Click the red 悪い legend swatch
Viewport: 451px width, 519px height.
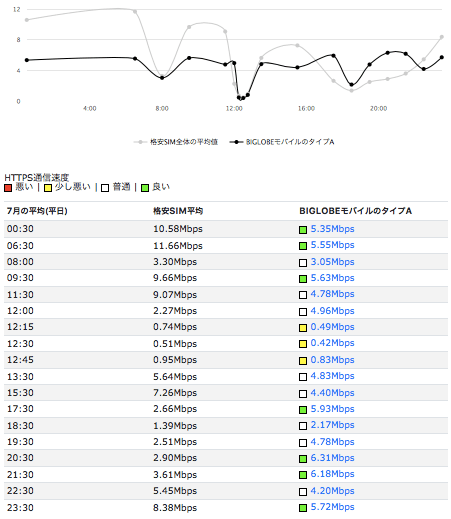(x=8, y=188)
